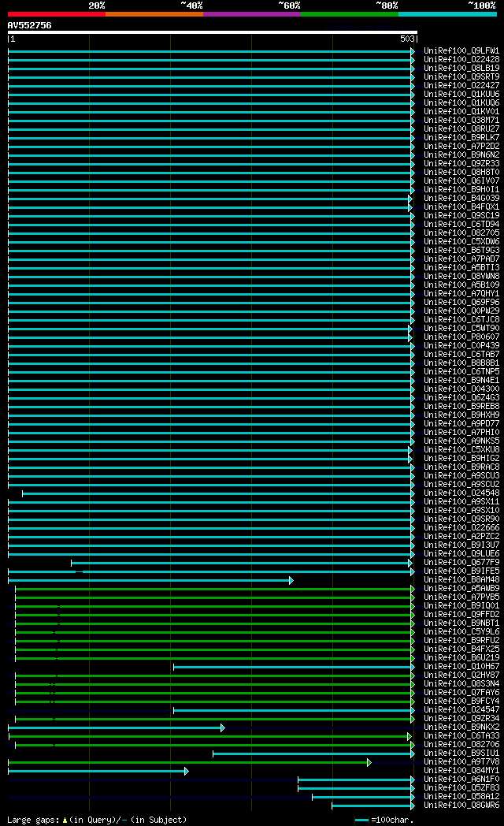Select label UniRef100_B8B8B1

(461, 363)
